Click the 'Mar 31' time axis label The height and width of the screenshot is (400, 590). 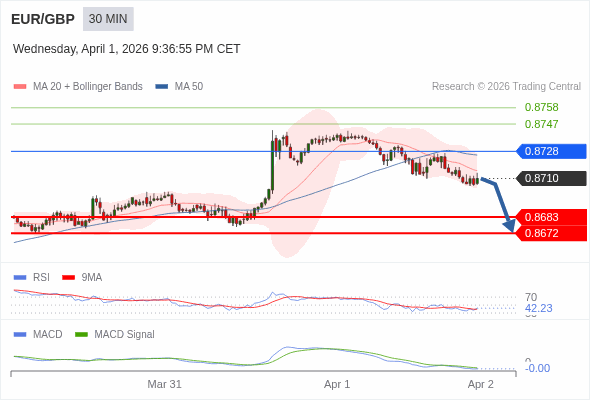tap(164, 384)
